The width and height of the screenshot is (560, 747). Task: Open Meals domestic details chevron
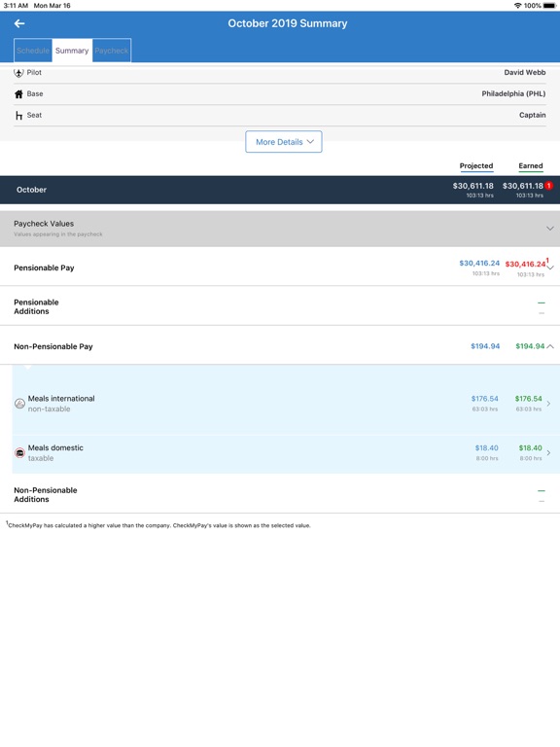[548, 452]
